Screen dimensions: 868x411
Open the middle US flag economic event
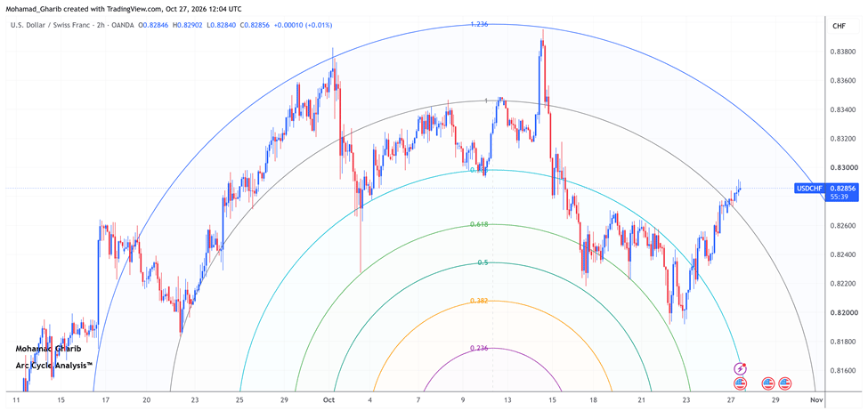[x=767, y=383]
